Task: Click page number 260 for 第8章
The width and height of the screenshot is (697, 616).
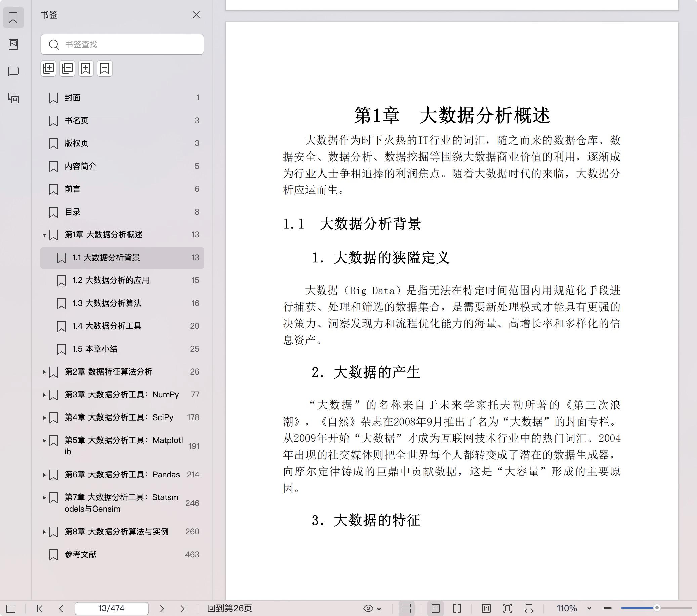Action: (192, 532)
